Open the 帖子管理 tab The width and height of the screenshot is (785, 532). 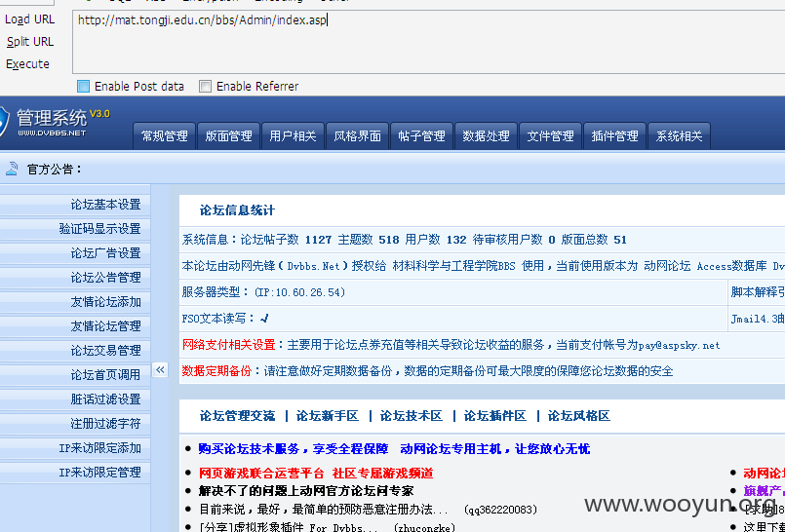tap(421, 136)
